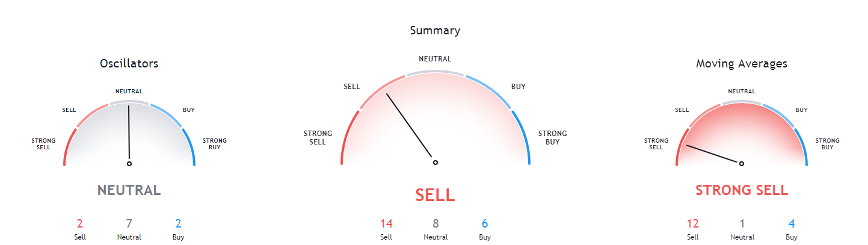Click STRONG BUY label on the Summary gauge
The width and height of the screenshot is (868, 245).
552,138
